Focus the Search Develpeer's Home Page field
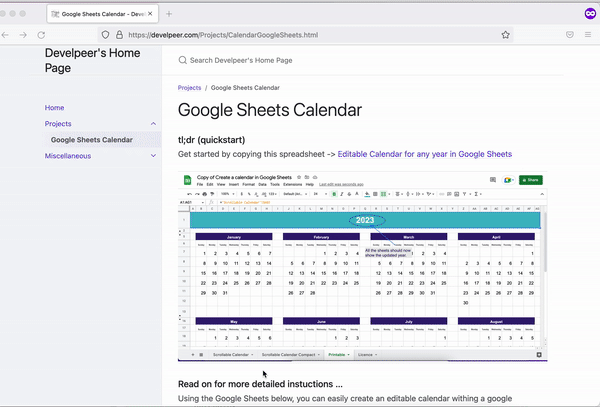 [241, 60]
